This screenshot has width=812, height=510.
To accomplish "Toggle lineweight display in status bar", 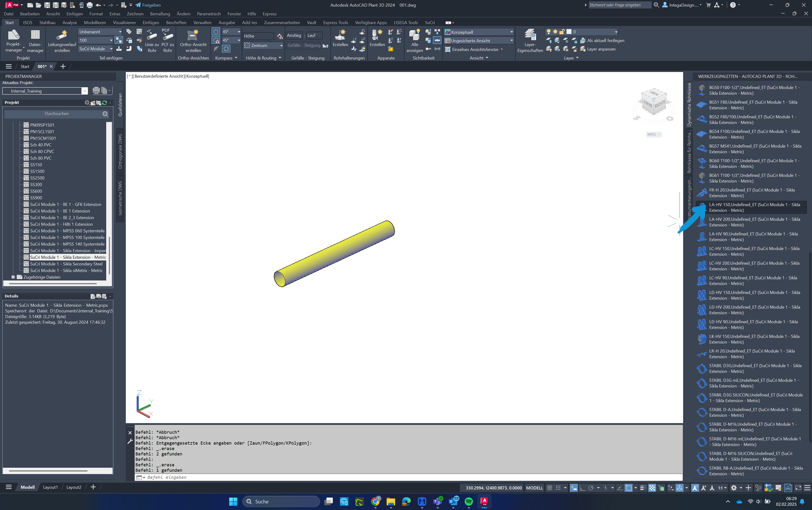I will pyautogui.click(x=643, y=488).
